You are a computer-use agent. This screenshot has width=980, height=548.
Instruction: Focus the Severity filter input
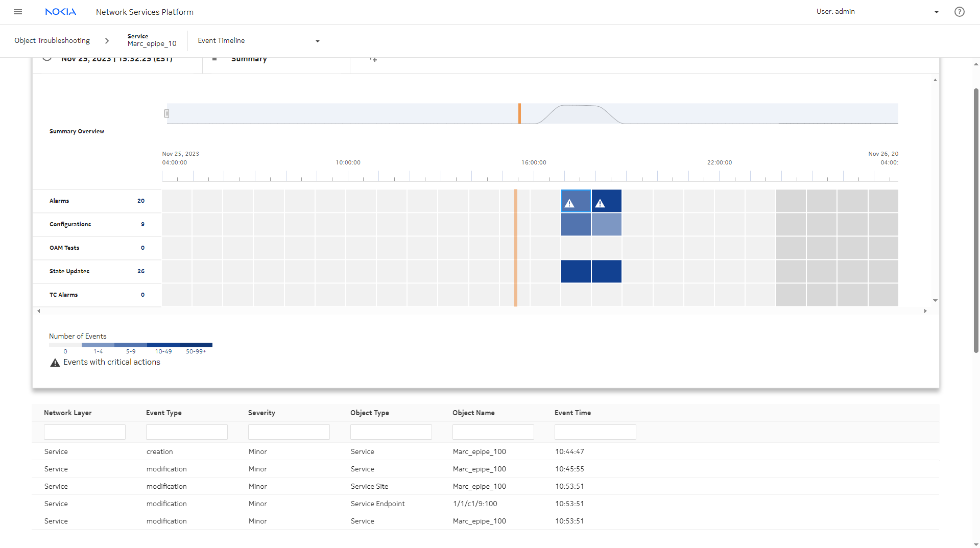pos(289,432)
